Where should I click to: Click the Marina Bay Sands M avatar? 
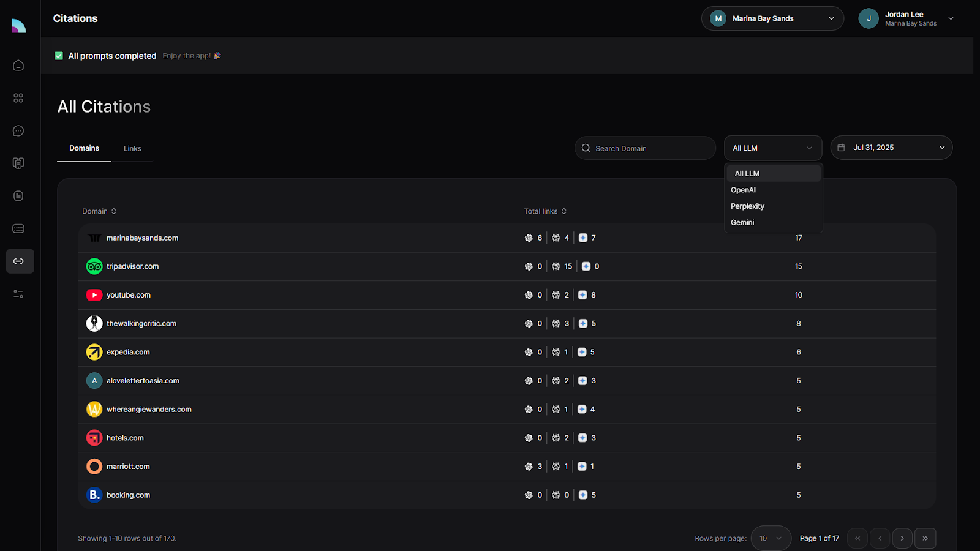tap(718, 18)
